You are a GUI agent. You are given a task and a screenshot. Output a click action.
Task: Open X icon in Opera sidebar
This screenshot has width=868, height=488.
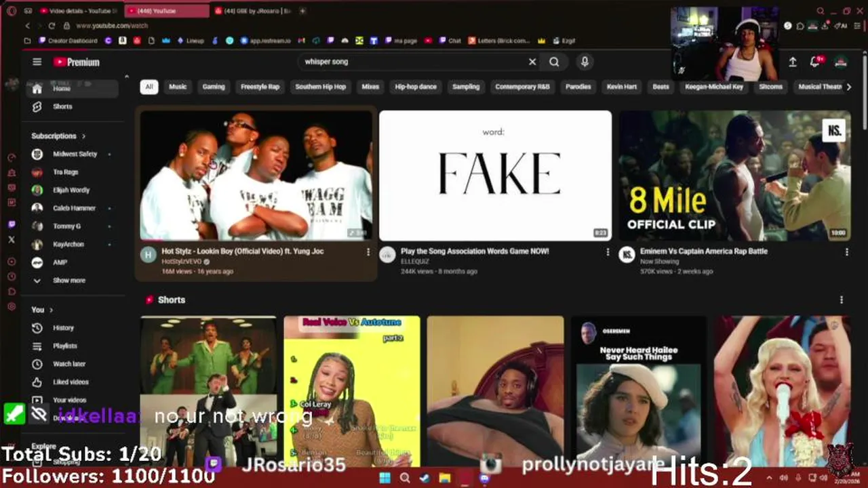click(x=12, y=239)
